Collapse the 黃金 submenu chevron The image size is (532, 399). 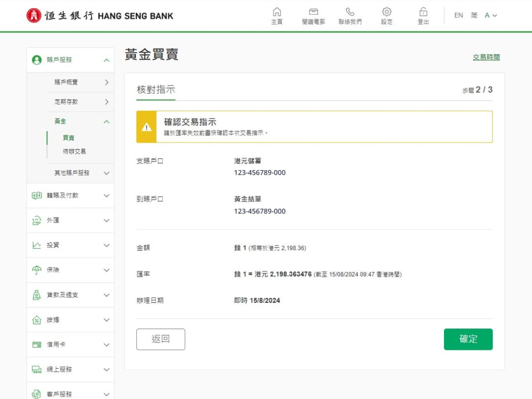click(106, 121)
